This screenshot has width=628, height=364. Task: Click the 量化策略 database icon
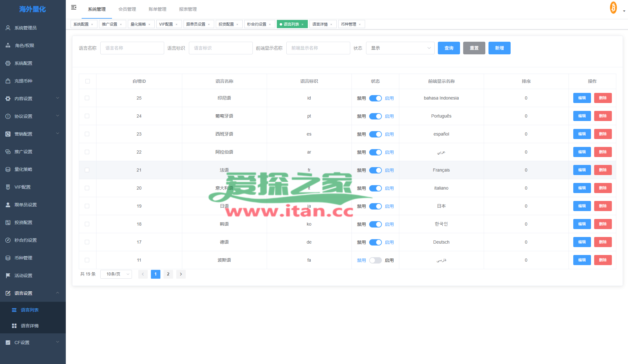point(8,169)
